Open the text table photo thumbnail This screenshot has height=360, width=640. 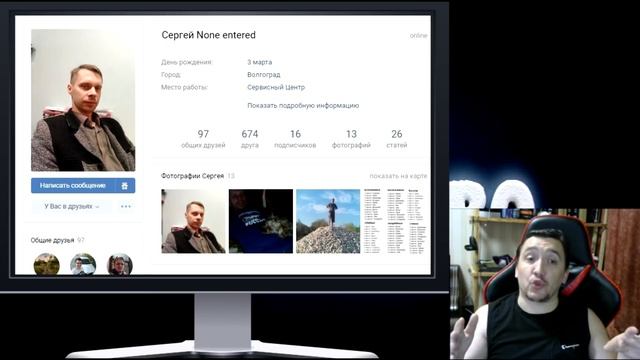pyautogui.click(x=395, y=221)
